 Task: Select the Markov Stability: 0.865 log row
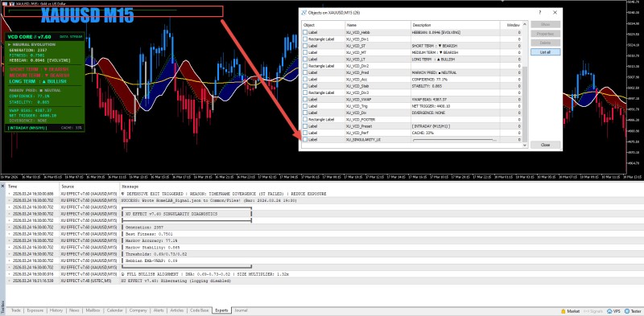point(324,247)
